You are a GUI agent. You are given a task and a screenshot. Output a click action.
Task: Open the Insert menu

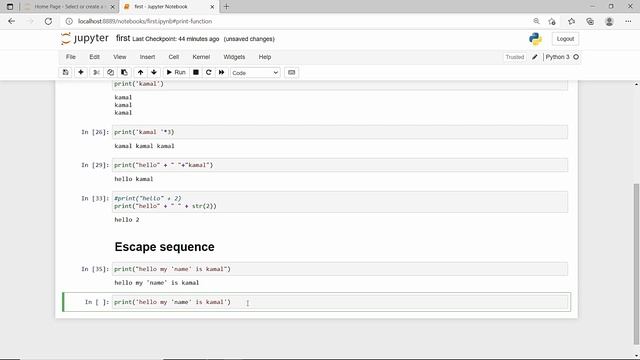click(147, 57)
